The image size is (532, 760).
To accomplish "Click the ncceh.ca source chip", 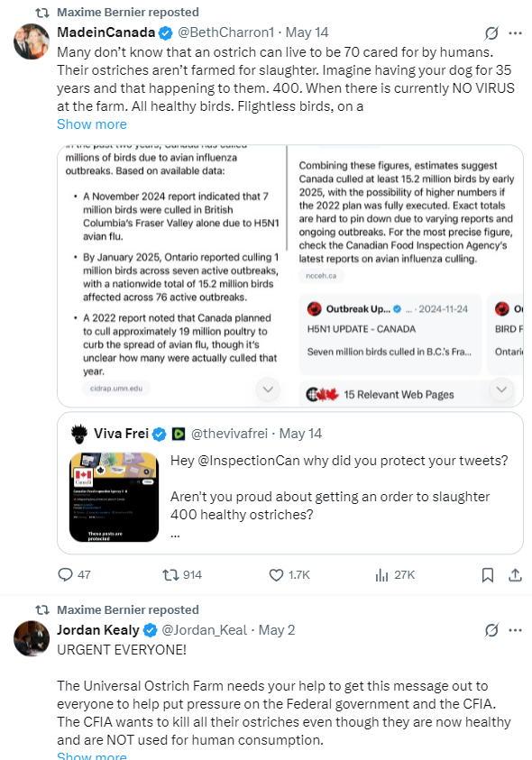I will tap(321, 275).
